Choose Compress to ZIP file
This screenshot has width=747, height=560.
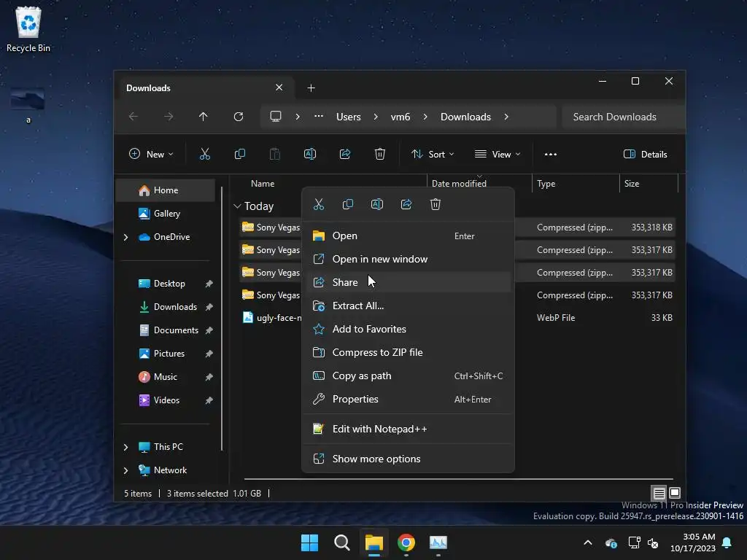click(x=409, y=352)
